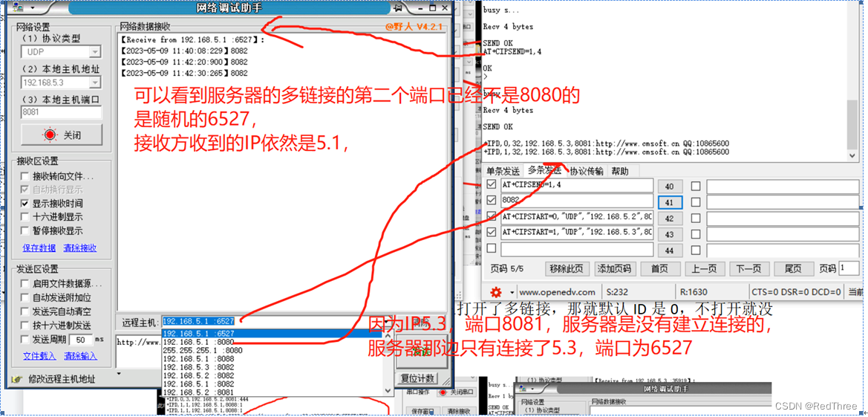The image size is (868, 417).
Task: Click the hand icon beside 修改远程主机地址
Action: [x=16, y=379]
